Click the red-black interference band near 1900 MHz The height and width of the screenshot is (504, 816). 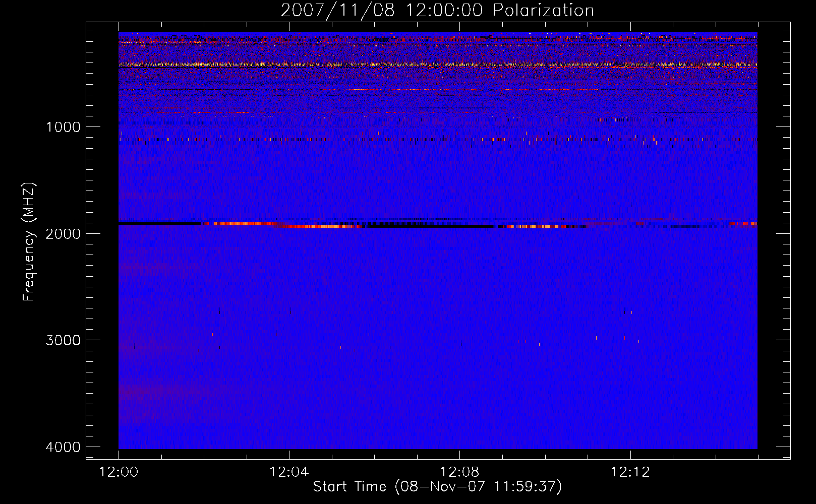coord(438,224)
